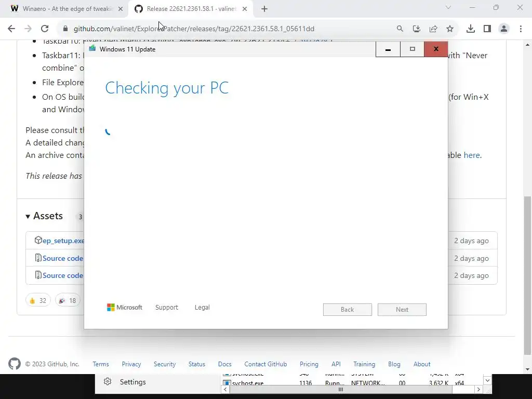The height and width of the screenshot is (399, 532).
Task: Minimize the Windows 11 Update dialog
Action: click(x=388, y=49)
